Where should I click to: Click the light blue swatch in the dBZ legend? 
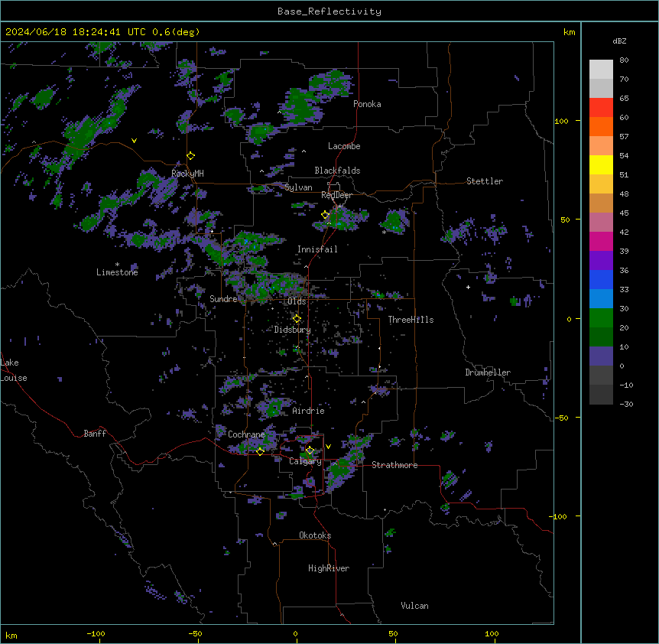[601, 298]
